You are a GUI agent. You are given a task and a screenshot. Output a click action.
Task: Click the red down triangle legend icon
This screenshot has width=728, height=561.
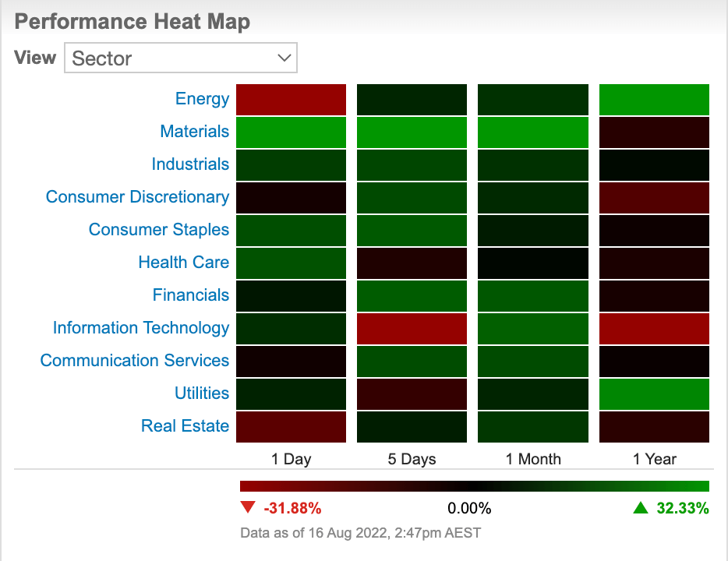pos(248,508)
